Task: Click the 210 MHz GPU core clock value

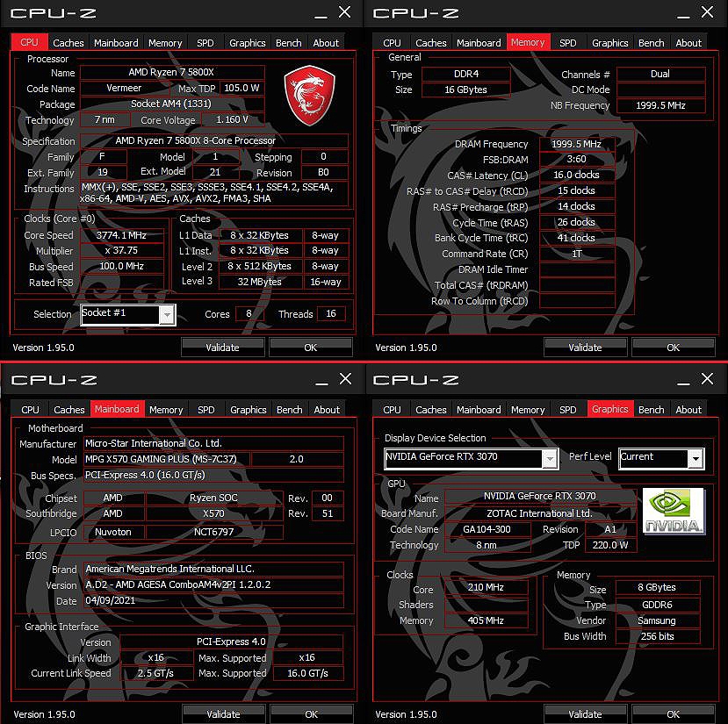Action: (487, 587)
